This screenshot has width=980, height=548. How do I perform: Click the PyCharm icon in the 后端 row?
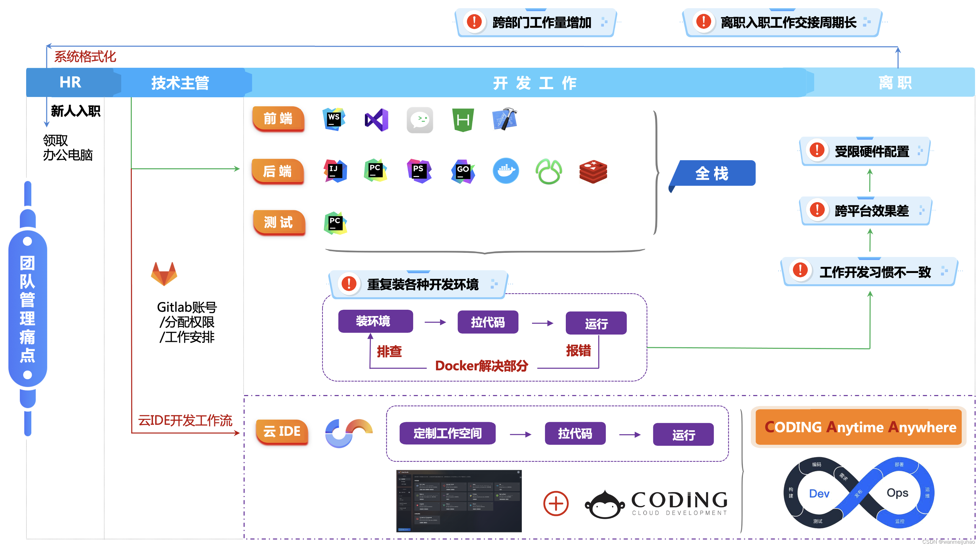[x=375, y=170]
